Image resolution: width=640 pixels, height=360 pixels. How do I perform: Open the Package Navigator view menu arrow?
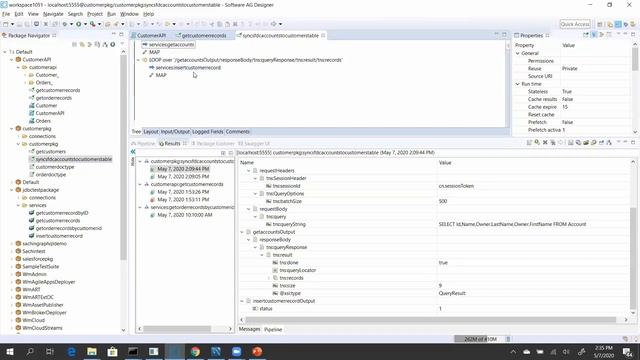(x=122, y=44)
